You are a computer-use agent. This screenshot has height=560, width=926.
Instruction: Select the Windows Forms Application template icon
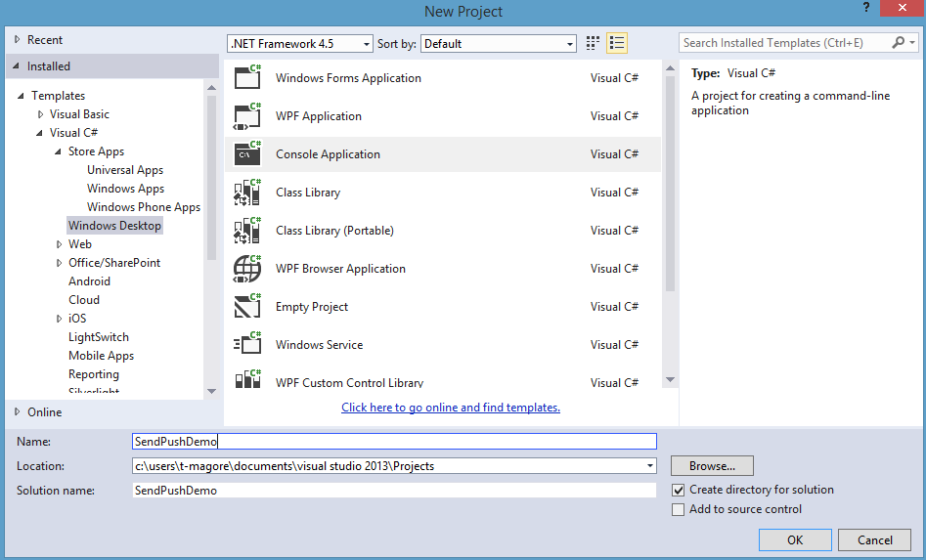(247, 77)
